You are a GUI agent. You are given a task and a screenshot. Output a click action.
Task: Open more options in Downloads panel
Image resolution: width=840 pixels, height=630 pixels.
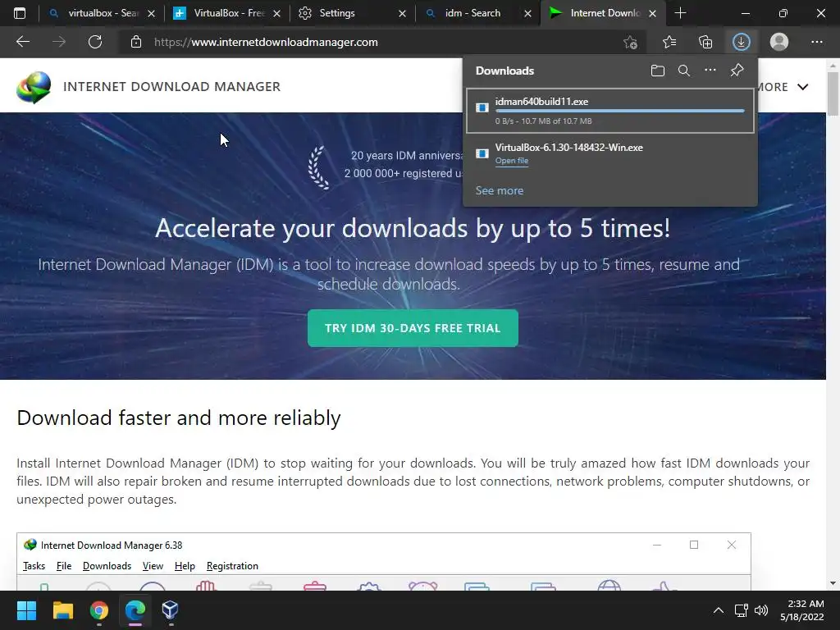tap(710, 71)
